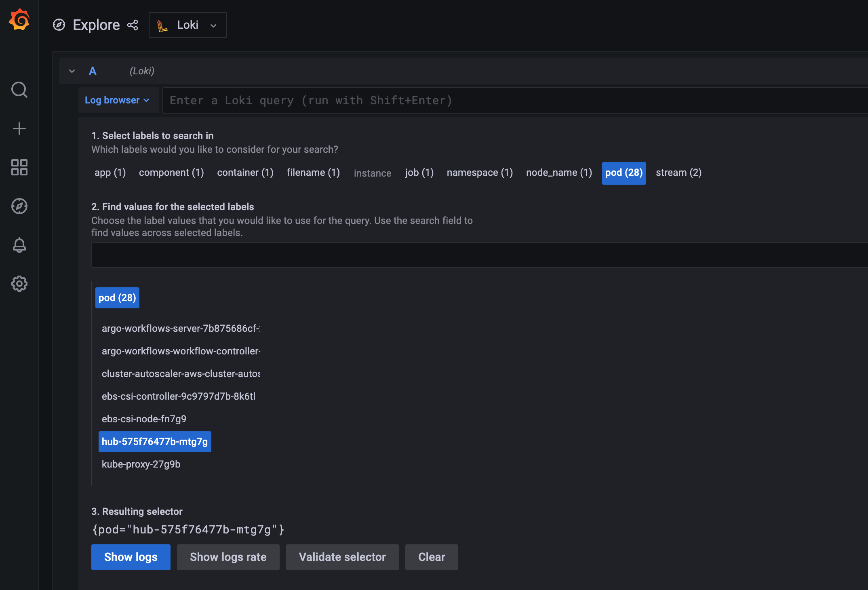Click the Loki query input field
The width and height of the screenshot is (868, 590).
pos(515,100)
